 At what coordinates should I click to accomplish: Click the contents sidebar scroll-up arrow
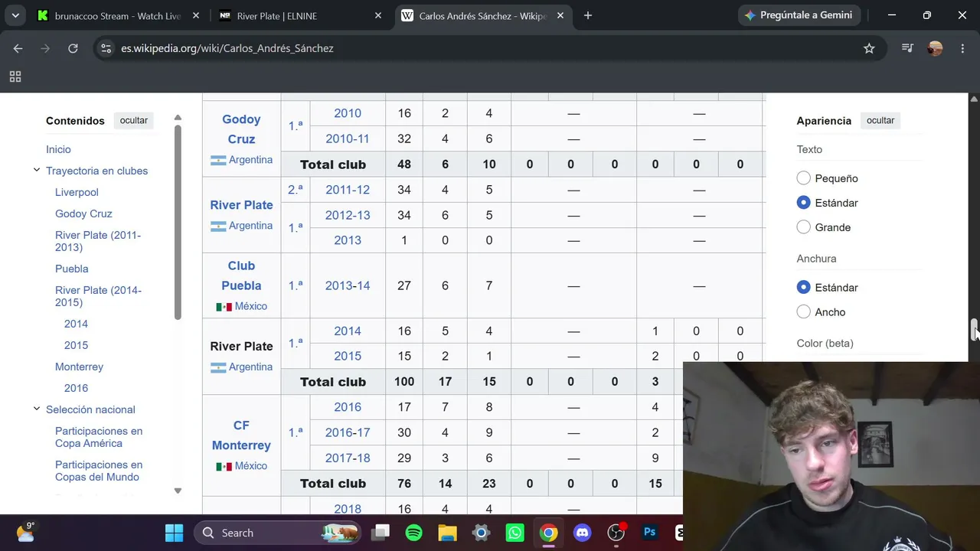point(178,118)
